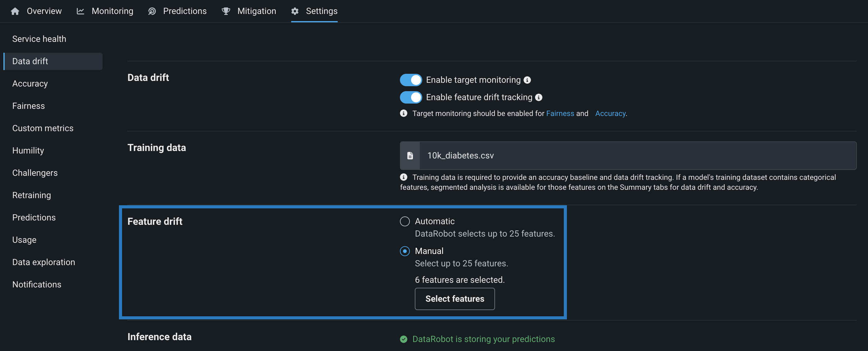Select the Automatic feature drift option
868x351 pixels.
tap(405, 221)
